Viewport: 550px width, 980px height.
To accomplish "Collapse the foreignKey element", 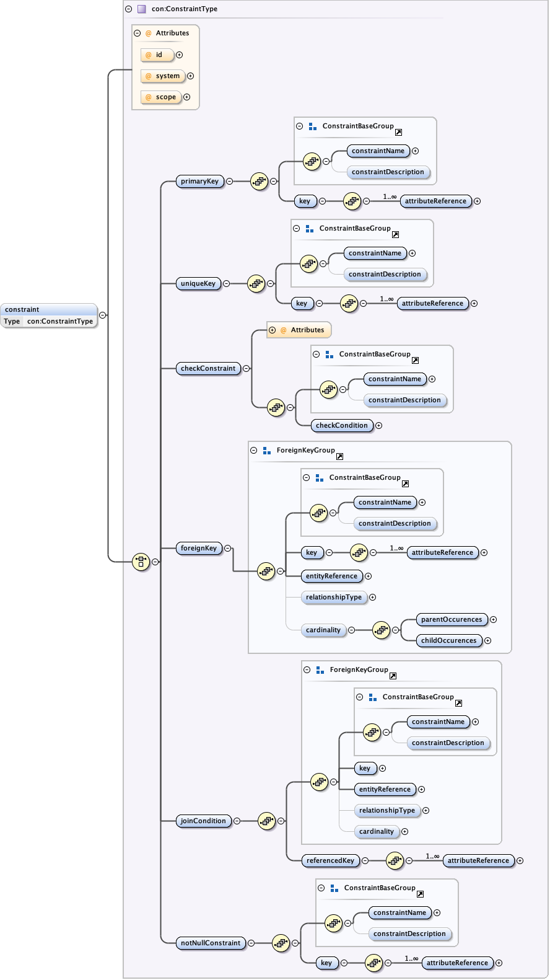I will (228, 549).
